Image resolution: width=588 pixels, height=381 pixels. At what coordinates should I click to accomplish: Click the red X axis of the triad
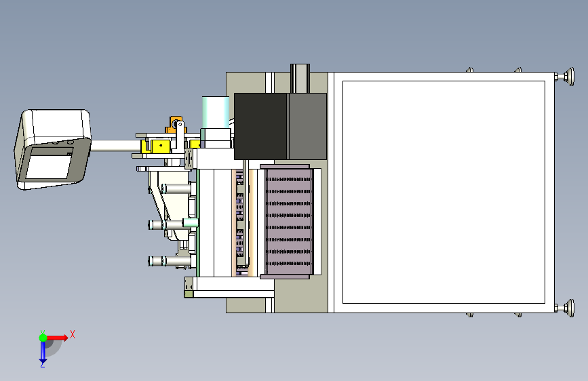coord(57,338)
